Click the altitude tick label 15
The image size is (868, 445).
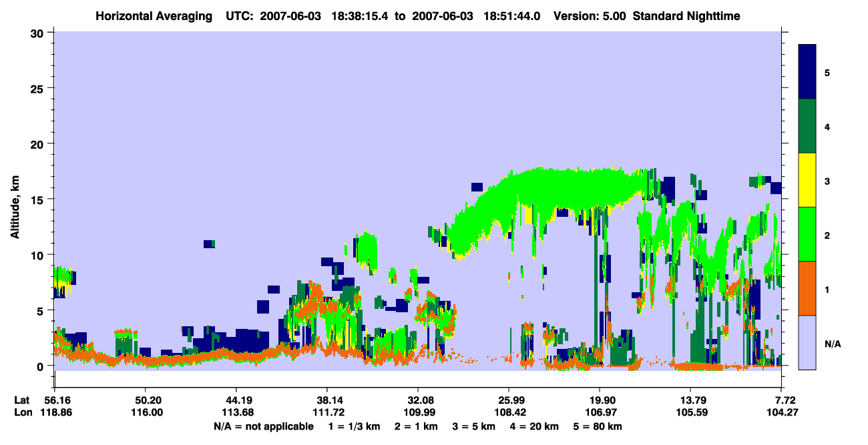point(38,199)
